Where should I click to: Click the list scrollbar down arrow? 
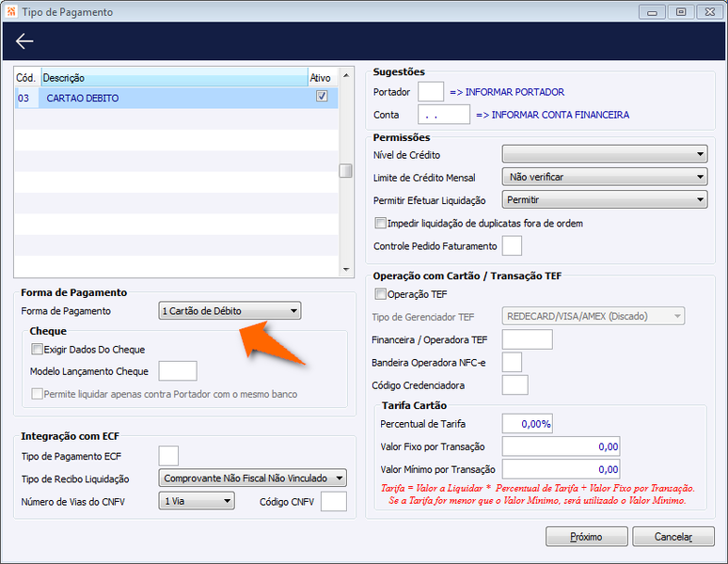click(x=346, y=269)
